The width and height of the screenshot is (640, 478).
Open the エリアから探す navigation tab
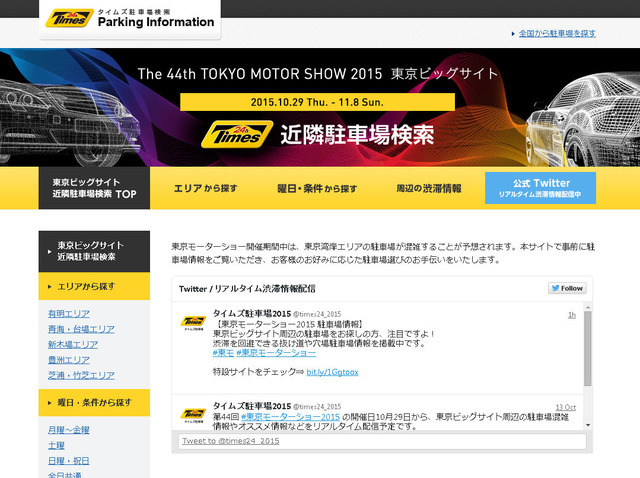coord(205,188)
